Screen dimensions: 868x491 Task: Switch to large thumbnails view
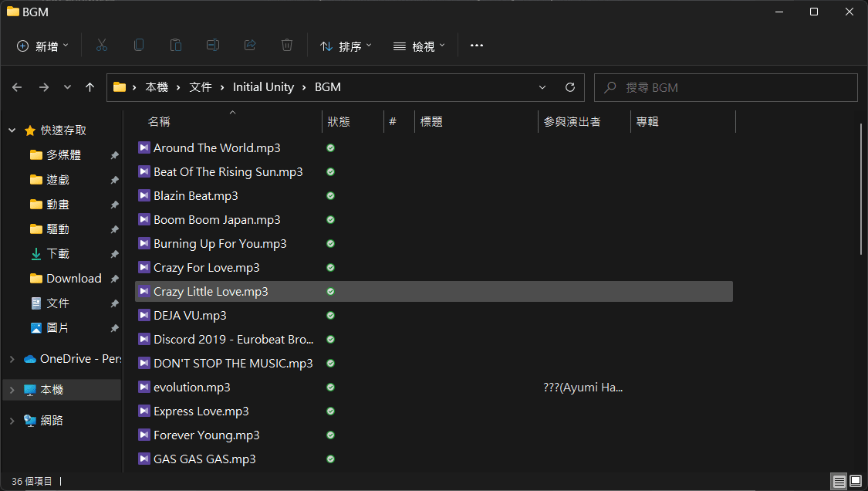[x=856, y=481]
